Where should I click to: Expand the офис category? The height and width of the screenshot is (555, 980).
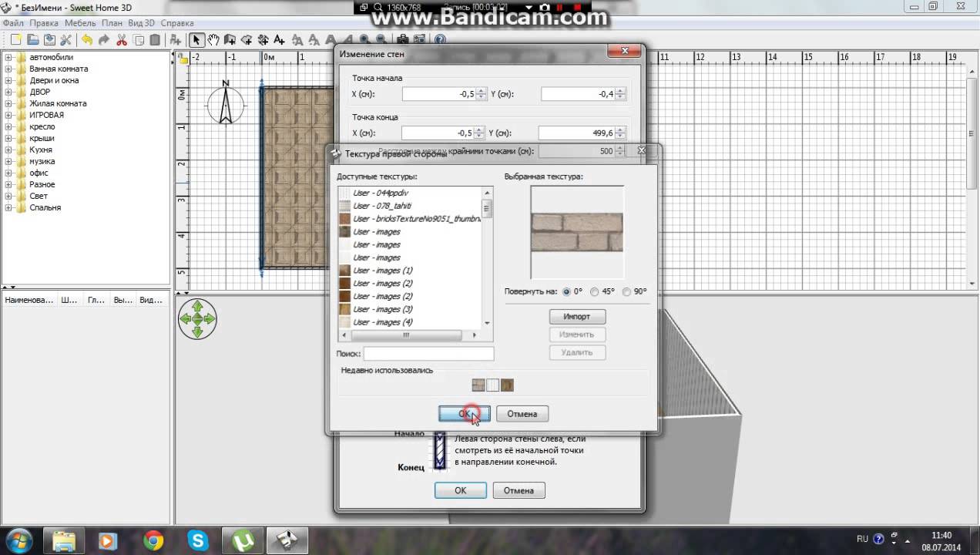[8, 173]
